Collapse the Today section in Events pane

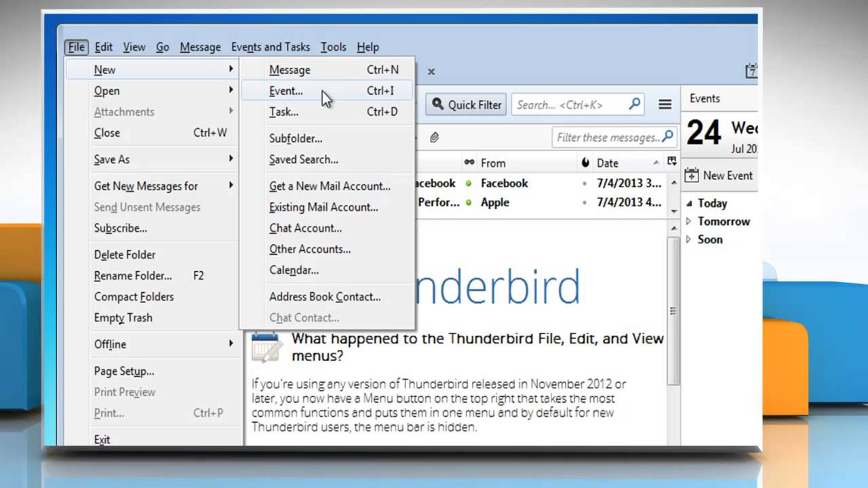click(689, 203)
